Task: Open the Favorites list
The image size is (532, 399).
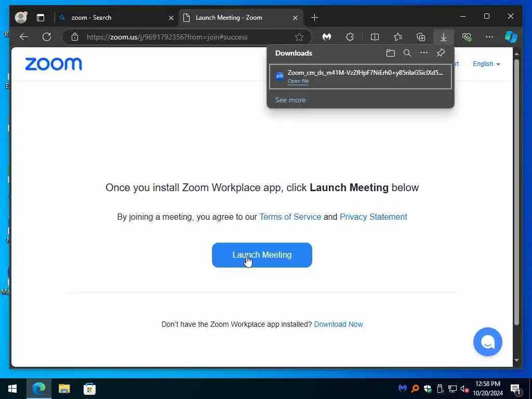Action: pos(398,37)
